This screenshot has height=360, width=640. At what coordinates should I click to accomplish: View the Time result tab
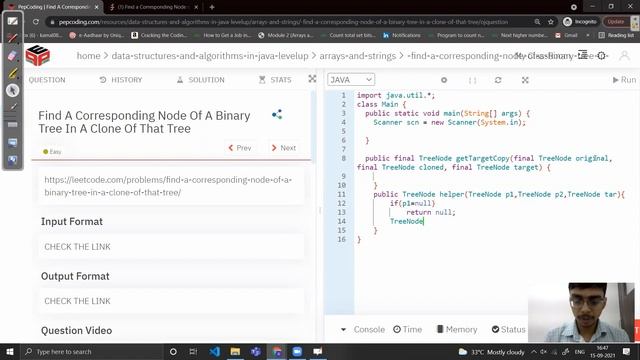coord(407,329)
